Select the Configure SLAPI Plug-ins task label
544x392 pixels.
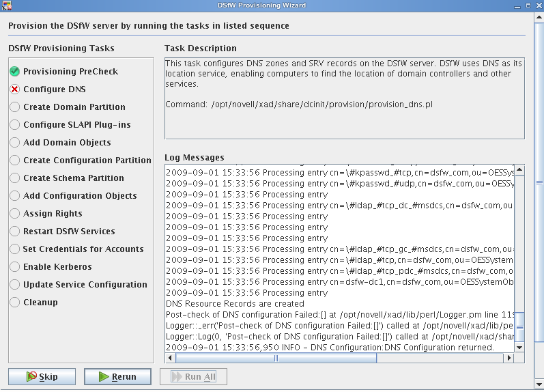77,125
